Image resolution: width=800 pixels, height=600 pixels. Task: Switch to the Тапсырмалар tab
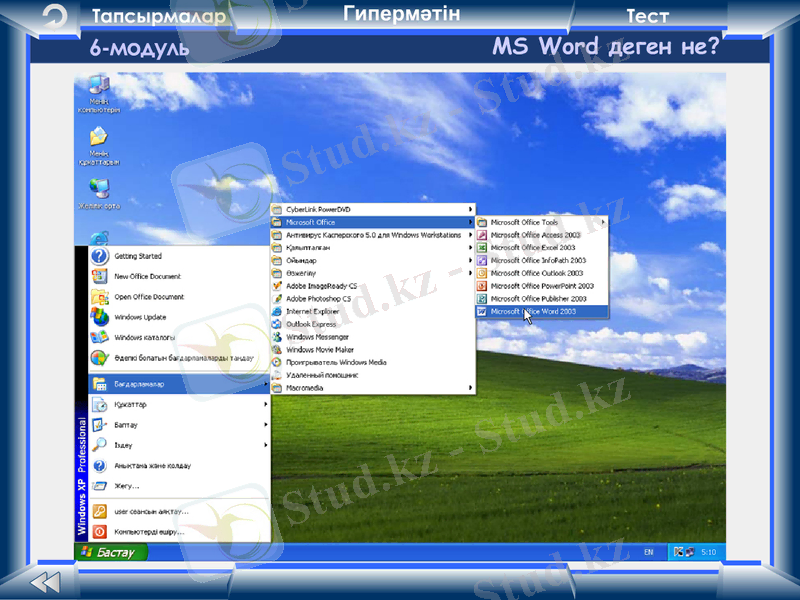pos(158,17)
